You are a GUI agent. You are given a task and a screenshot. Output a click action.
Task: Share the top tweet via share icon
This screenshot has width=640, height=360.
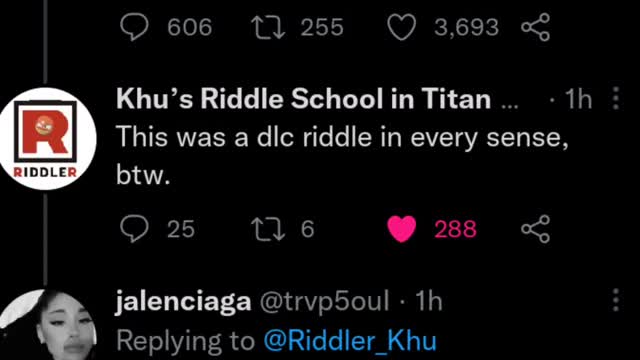point(536,27)
